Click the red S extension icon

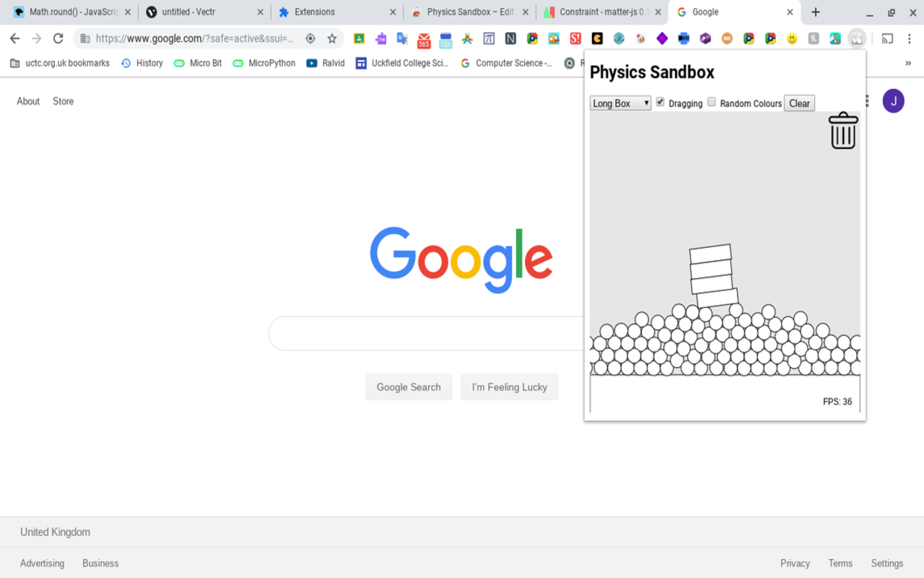click(575, 39)
